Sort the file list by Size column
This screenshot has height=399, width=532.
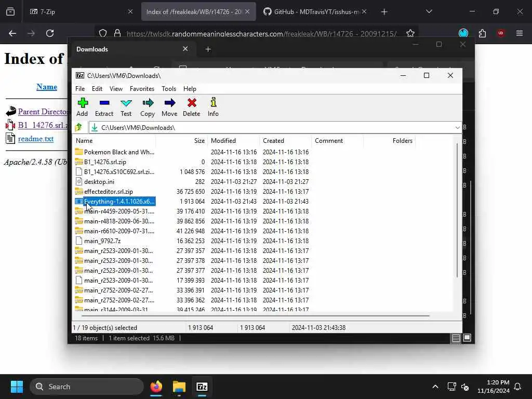point(181,141)
